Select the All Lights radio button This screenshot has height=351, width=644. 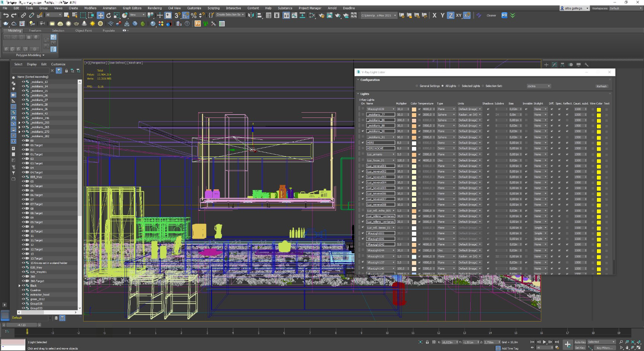tap(443, 86)
